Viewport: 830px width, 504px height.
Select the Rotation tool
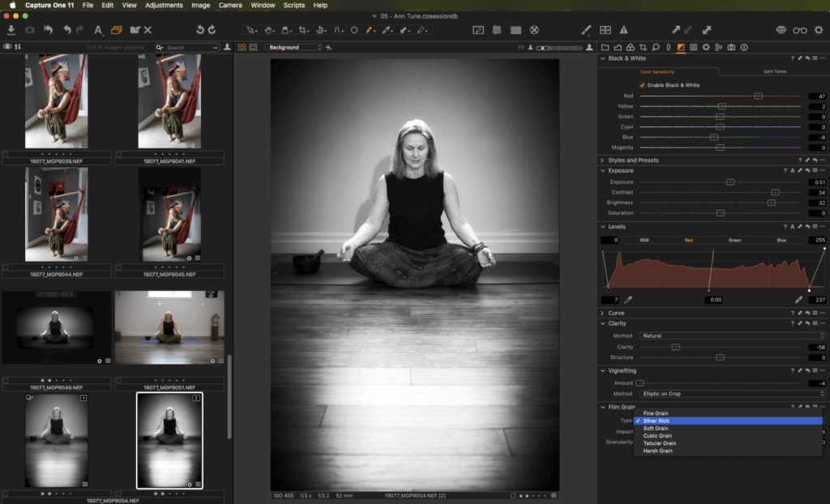323,30
